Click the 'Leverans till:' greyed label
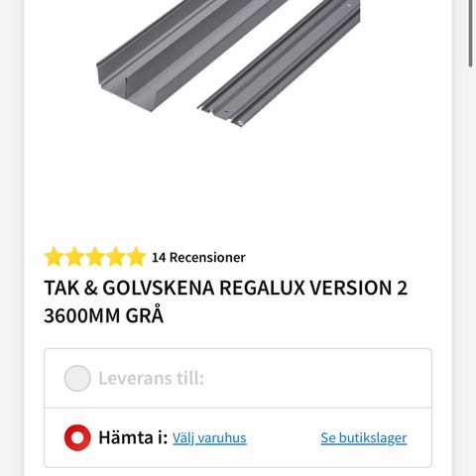 point(151,378)
